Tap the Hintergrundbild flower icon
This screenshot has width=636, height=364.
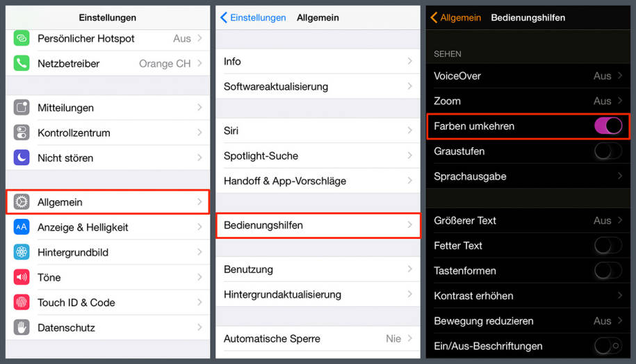22,252
